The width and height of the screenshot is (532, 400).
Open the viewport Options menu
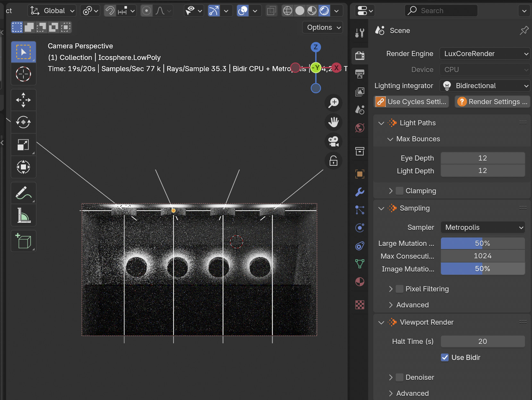click(x=323, y=28)
